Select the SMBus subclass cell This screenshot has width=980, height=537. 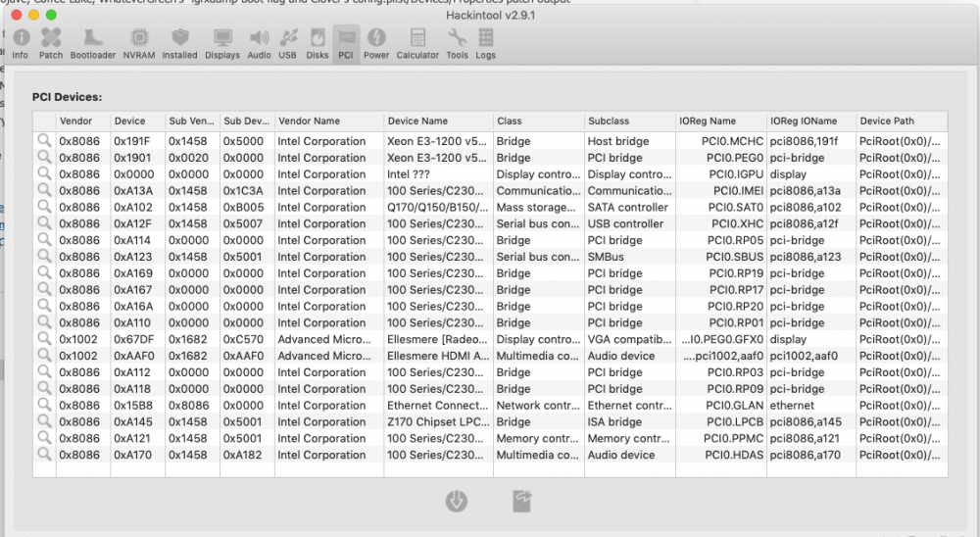pos(605,257)
